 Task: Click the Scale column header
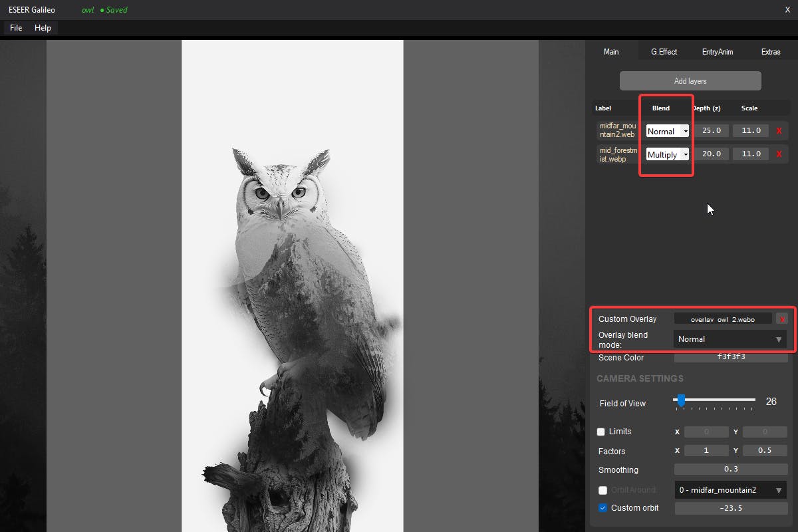pyautogui.click(x=749, y=108)
